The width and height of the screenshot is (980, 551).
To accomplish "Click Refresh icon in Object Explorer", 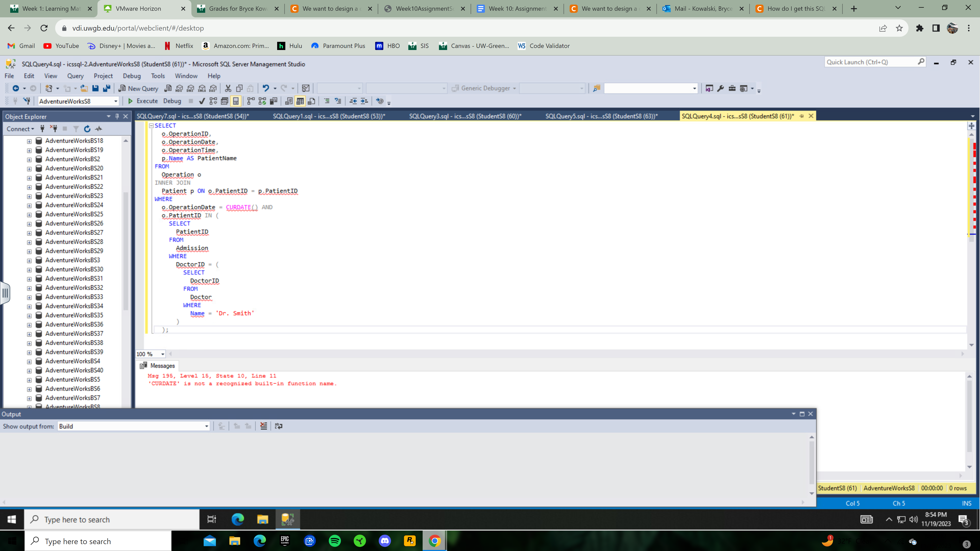I will pyautogui.click(x=87, y=129).
